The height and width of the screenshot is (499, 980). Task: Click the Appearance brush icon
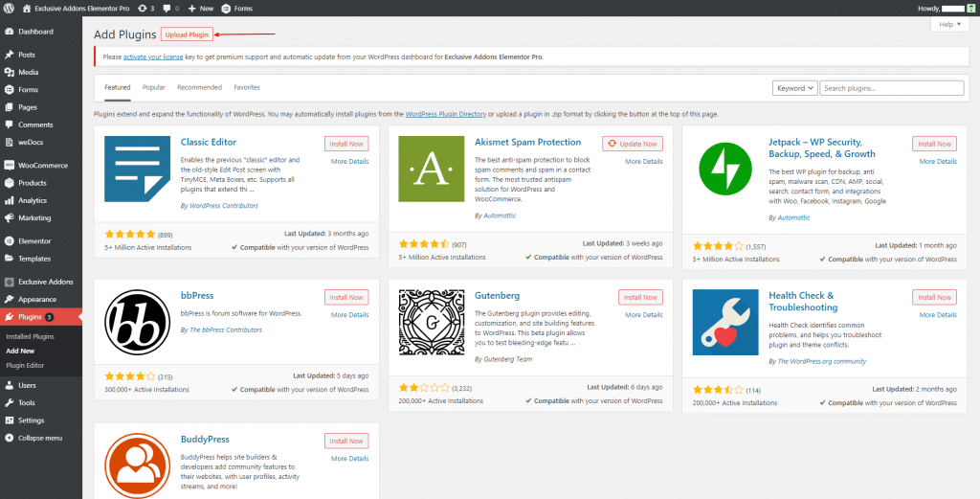tap(9, 300)
